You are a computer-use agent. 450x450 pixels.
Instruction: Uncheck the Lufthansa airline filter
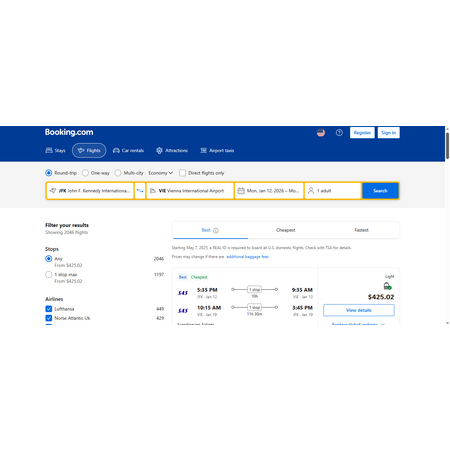(49, 309)
